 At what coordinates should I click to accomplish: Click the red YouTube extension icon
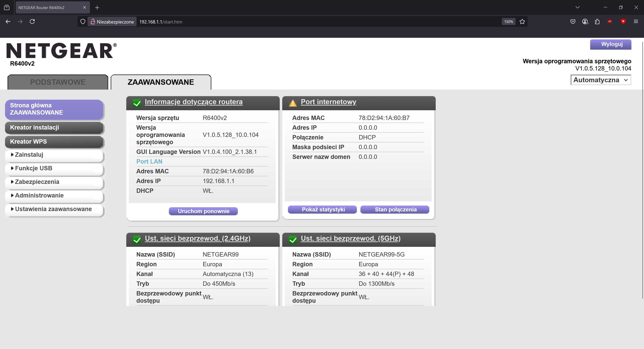(623, 22)
